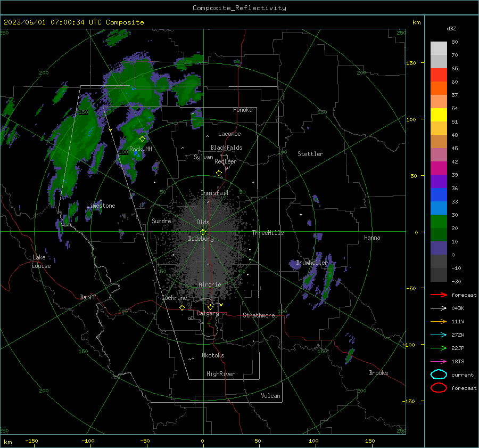The image size is (479, 448).
Task: Click the cyan current ellipse icon
Action: click(439, 374)
